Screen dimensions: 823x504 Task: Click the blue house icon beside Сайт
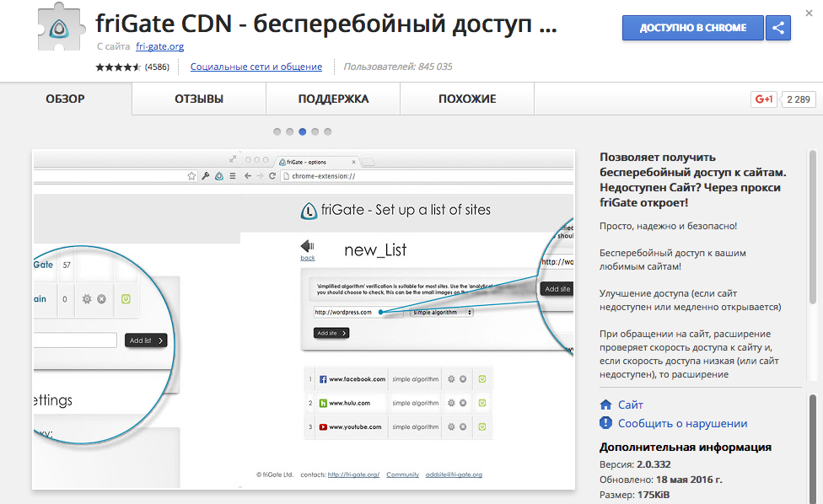[605, 405]
